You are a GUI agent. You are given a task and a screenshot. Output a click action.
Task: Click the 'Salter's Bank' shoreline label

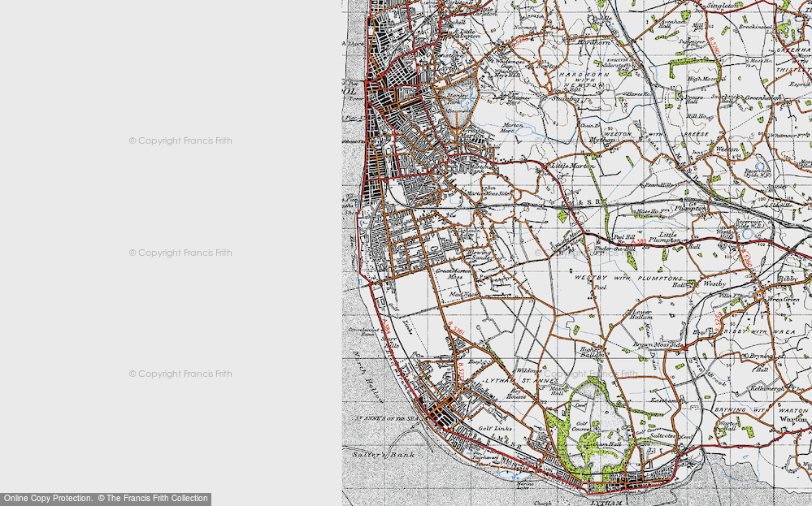click(384, 455)
